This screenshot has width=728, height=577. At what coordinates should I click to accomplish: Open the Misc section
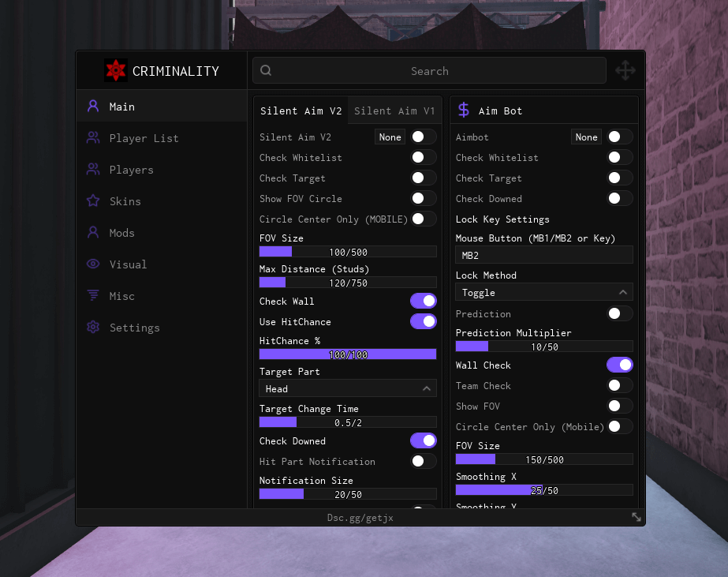point(162,296)
